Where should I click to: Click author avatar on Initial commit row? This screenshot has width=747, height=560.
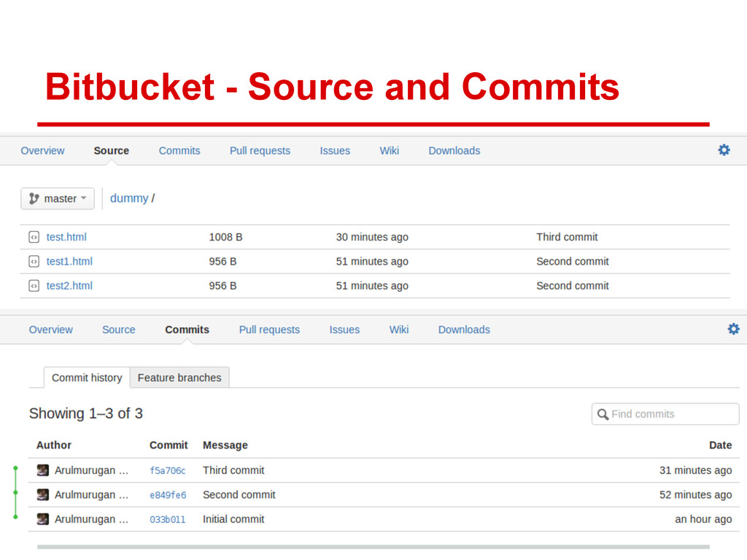click(43, 519)
